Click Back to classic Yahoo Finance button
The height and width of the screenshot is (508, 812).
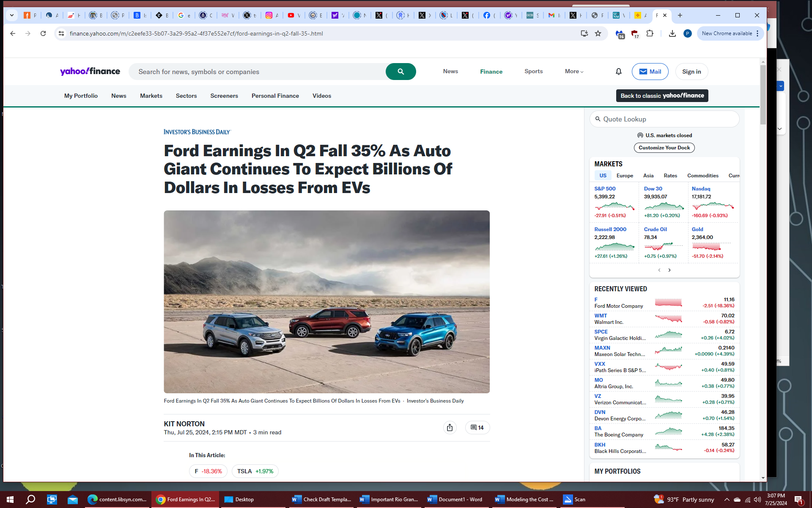662,96
